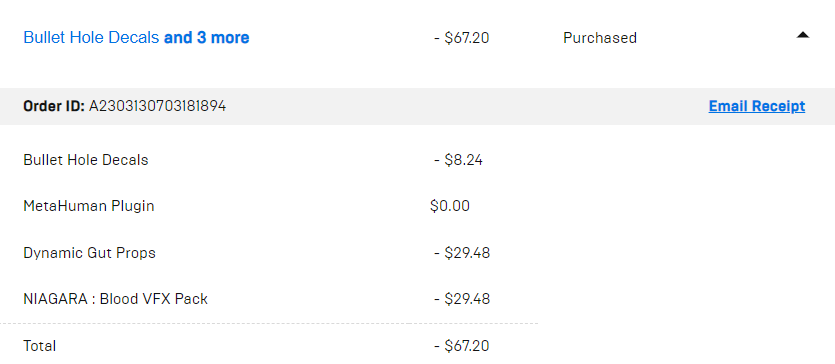Click the Purchased status text

(x=600, y=38)
